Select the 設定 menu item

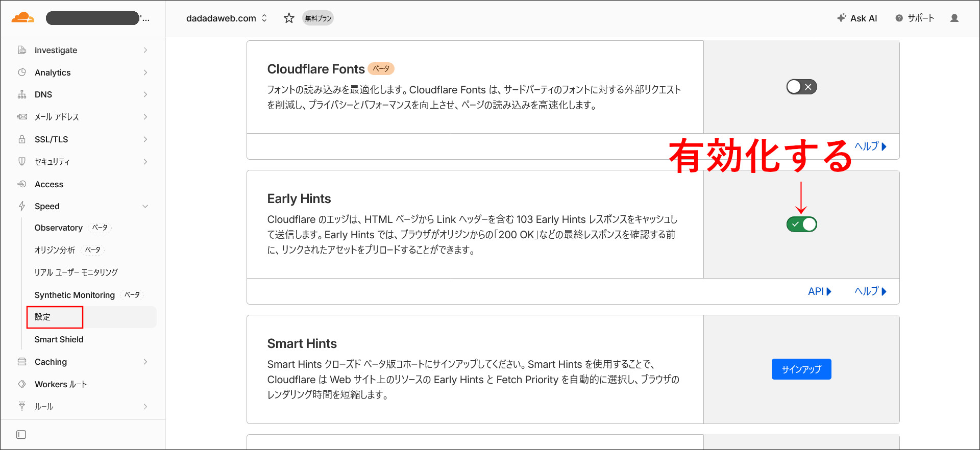[91, 317]
